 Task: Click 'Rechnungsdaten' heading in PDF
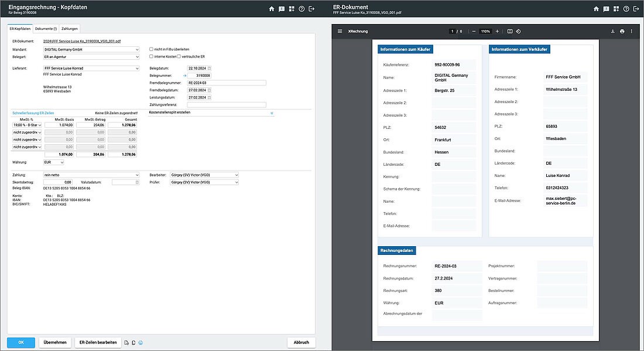[397, 250]
